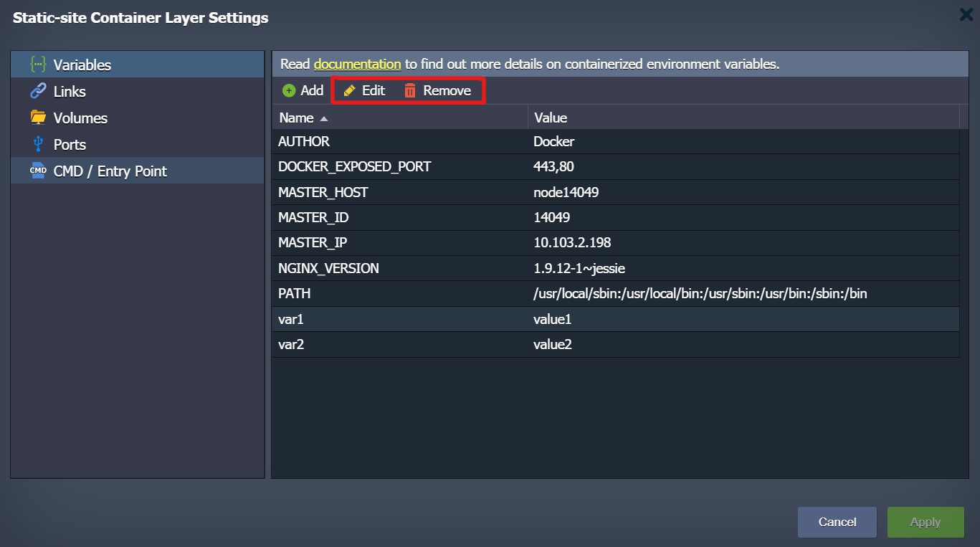Click the Edit button label
This screenshot has width=980, height=547.
[374, 90]
